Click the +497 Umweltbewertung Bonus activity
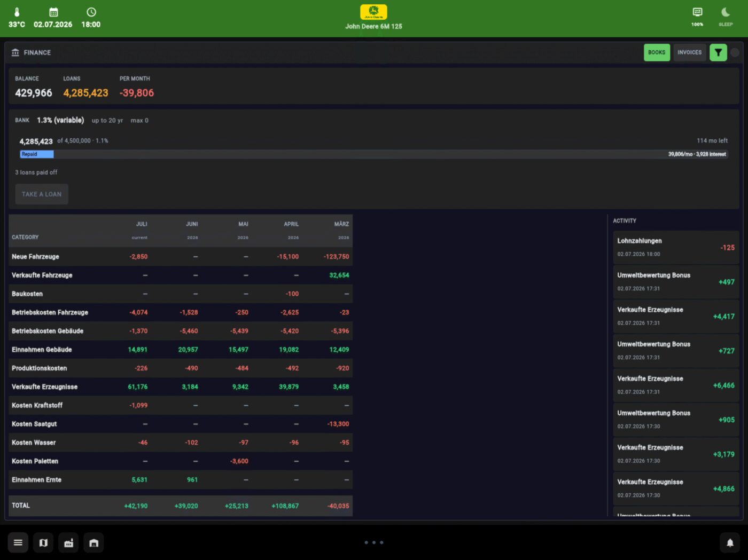The image size is (748, 560). pyautogui.click(x=676, y=282)
